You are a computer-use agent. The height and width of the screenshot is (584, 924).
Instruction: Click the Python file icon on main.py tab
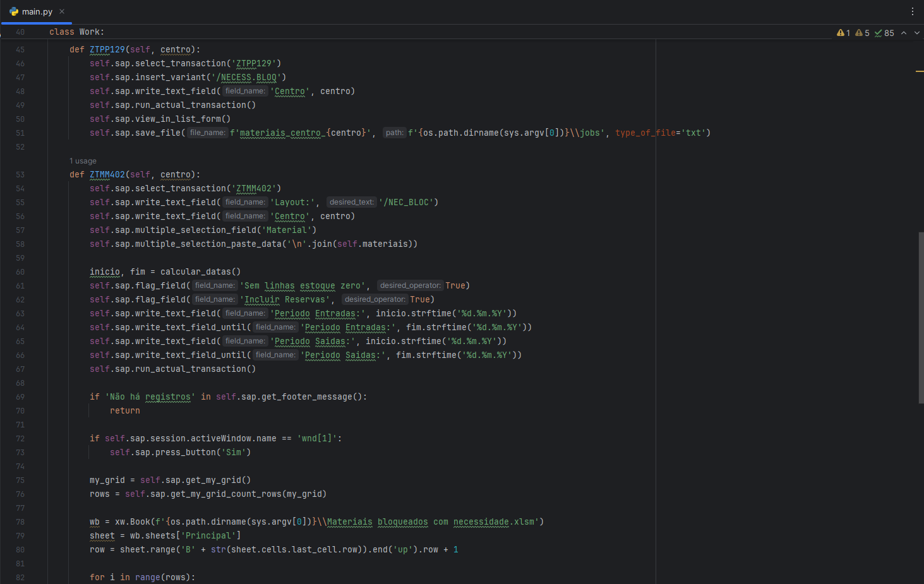point(14,11)
